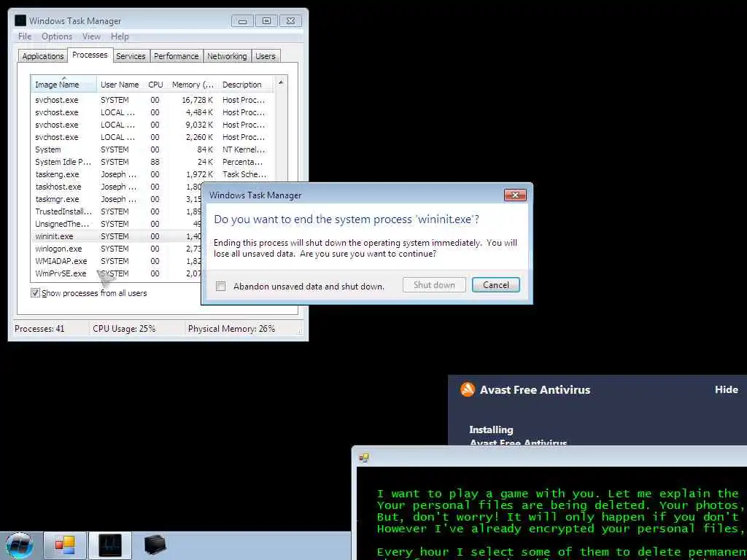Click the Processes: 41 status entry
Viewport: 747px width, 560px height.
pyautogui.click(x=39, y=329)
